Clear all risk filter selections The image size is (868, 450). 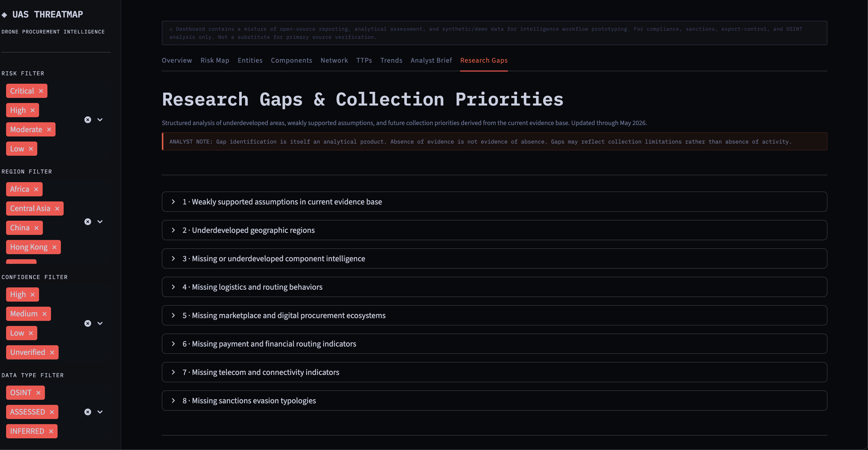tap(88, 120)
